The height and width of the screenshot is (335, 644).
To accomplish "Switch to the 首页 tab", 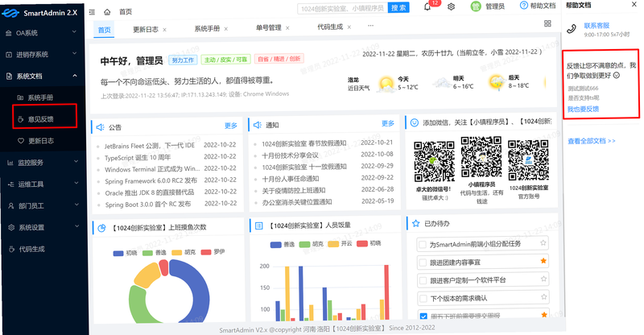I will [105, 30].
